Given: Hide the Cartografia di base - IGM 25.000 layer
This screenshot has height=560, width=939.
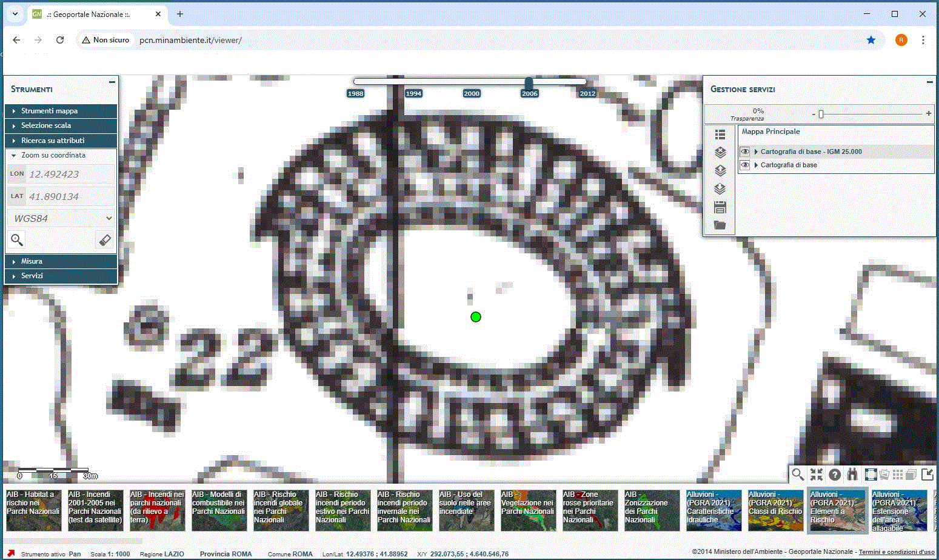Looking at the screenshot, I should 745,152.
